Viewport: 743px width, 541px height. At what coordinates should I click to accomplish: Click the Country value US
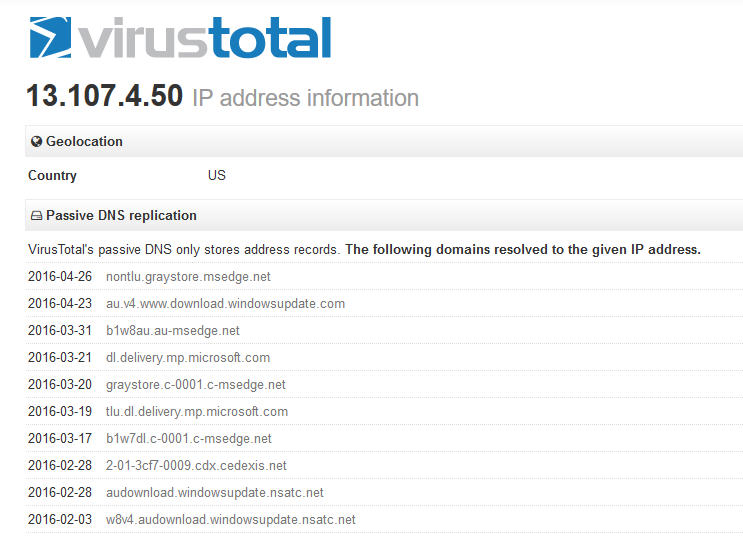coord(217,176)
